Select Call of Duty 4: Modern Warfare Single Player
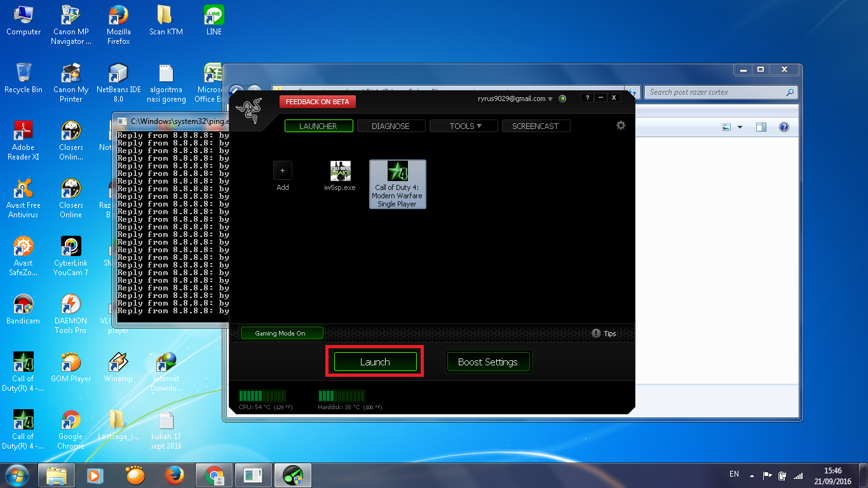 398,184
